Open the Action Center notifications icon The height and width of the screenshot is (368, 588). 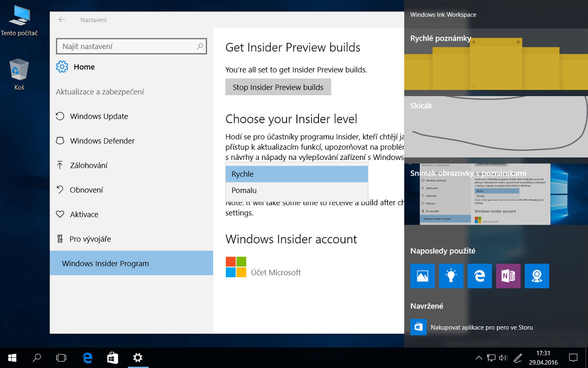click(x=573, y=358)
